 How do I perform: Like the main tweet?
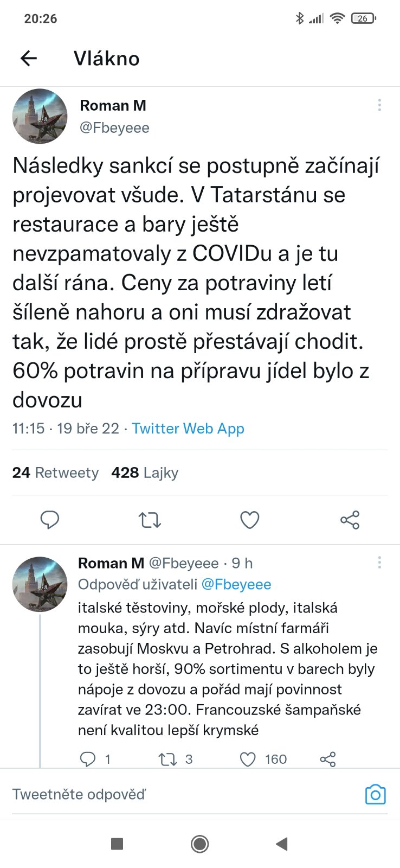[x=249, y=520]
